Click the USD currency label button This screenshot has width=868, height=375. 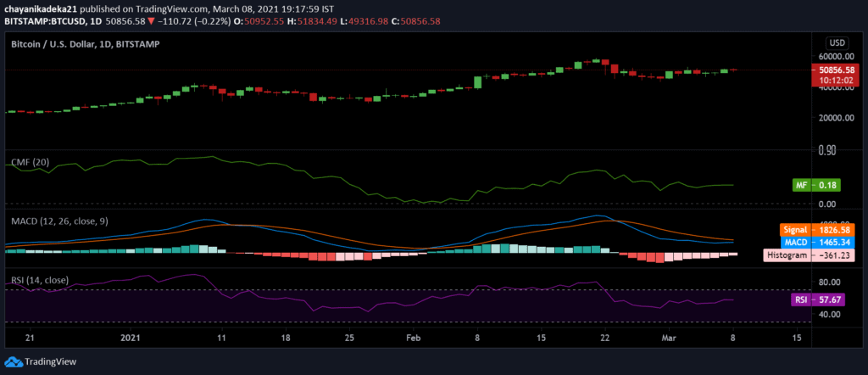[x=836, y=42]
